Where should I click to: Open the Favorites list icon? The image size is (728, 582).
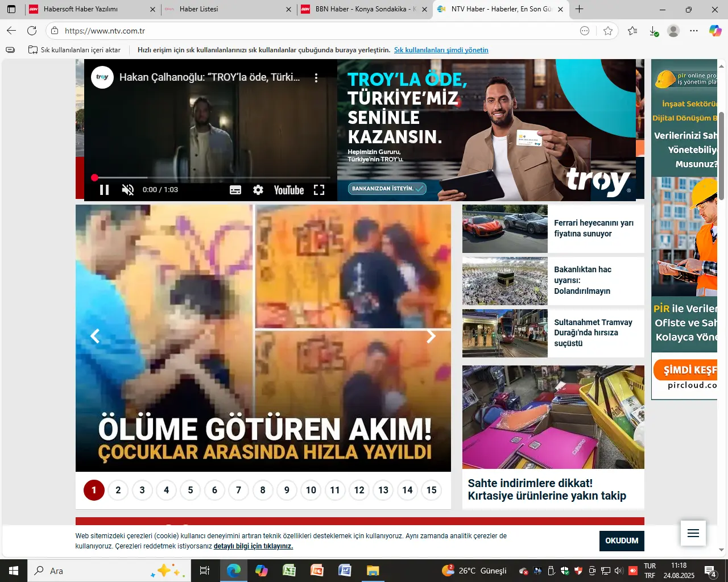[x=632, y=31]
